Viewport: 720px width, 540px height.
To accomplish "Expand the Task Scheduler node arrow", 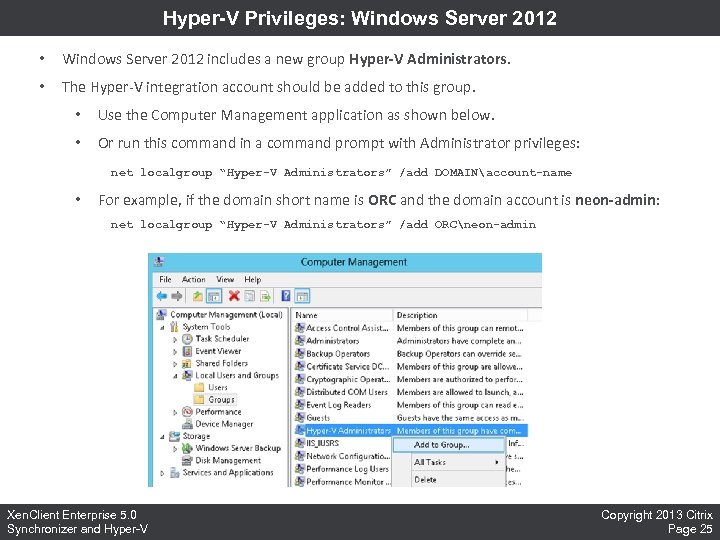I will (x=174, y=340).
